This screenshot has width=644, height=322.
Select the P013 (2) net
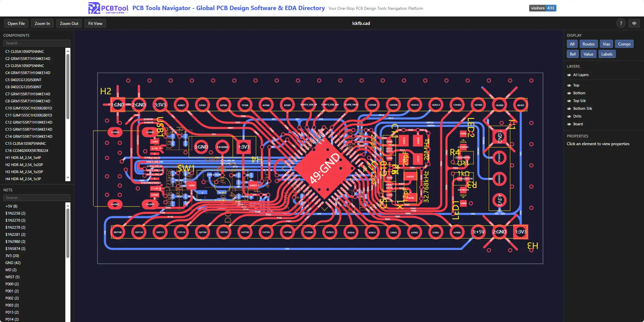(x=12, y=312)
